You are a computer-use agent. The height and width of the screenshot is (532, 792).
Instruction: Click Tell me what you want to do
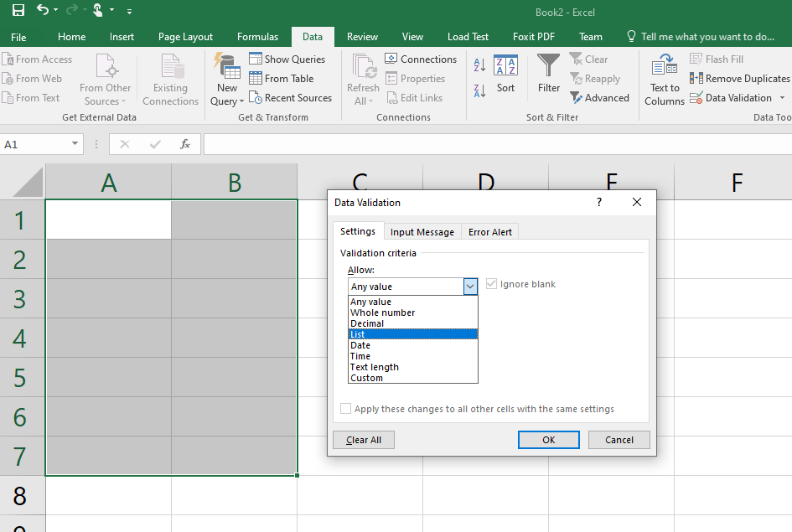pyautogui.click(x=701, y=37)
